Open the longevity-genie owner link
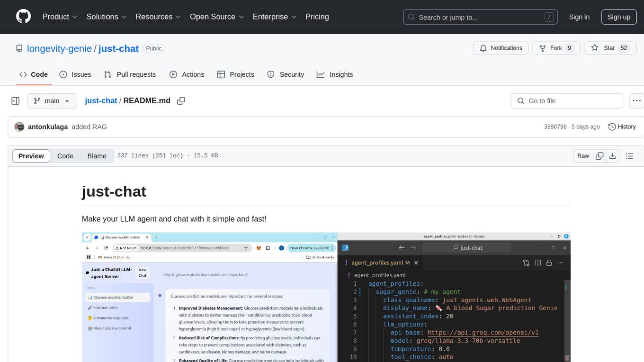This screenshot has width=644, height=362. click(60, 48)
